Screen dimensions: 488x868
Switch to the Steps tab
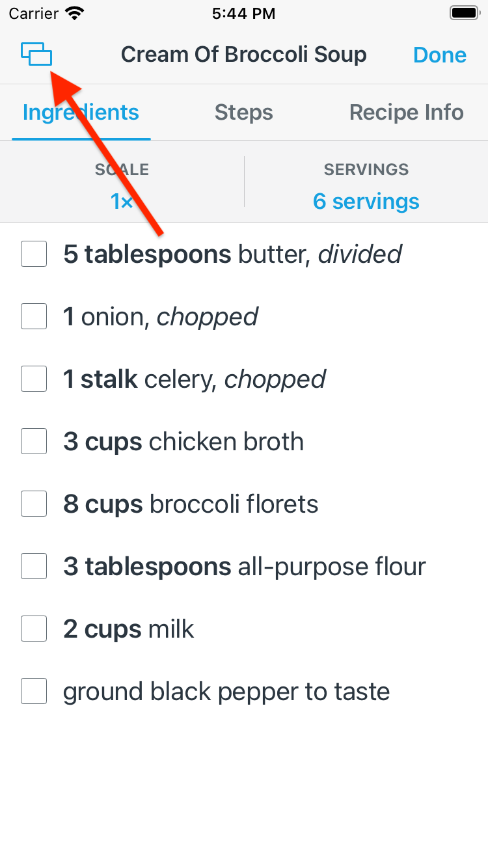(x=244, y=113)
